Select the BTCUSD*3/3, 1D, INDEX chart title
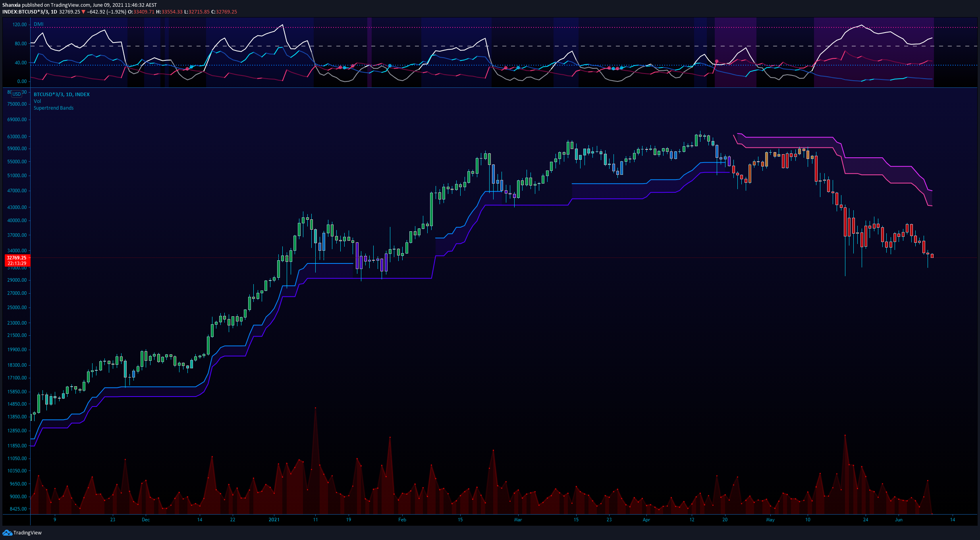 (62, 95)
